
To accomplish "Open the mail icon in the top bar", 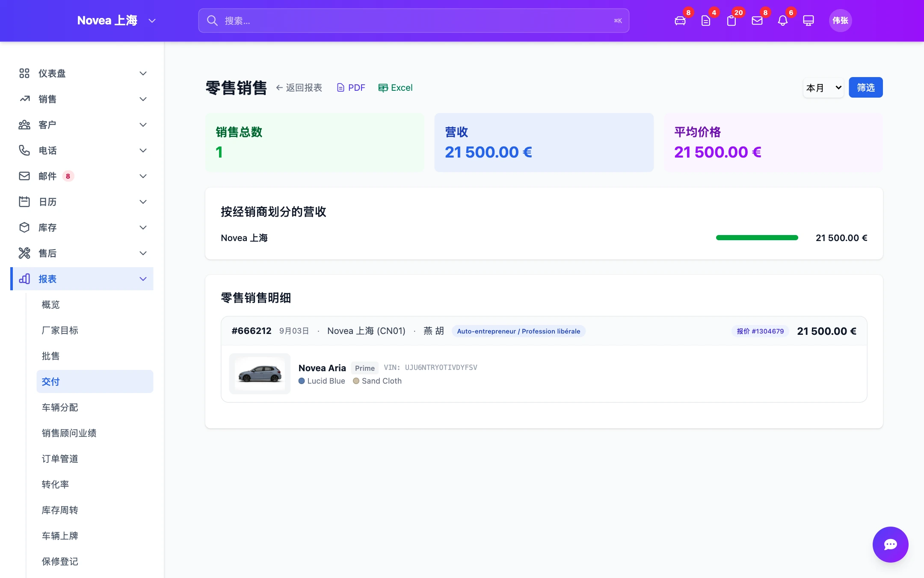I will (x=757, y=21).
